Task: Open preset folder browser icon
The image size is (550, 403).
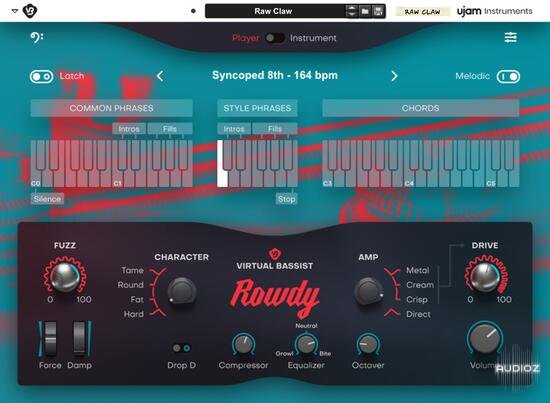Action: pos(365,11)
